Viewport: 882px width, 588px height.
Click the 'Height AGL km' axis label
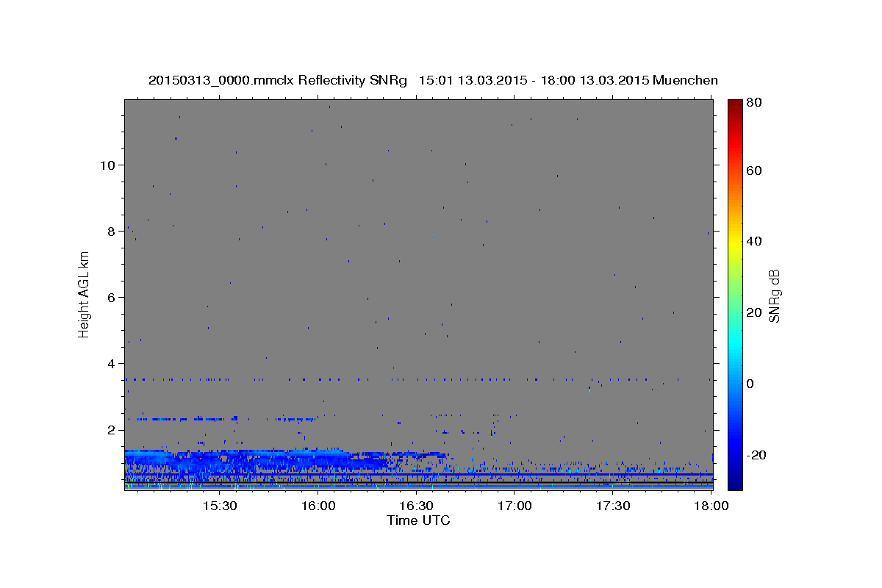[84, 294]
